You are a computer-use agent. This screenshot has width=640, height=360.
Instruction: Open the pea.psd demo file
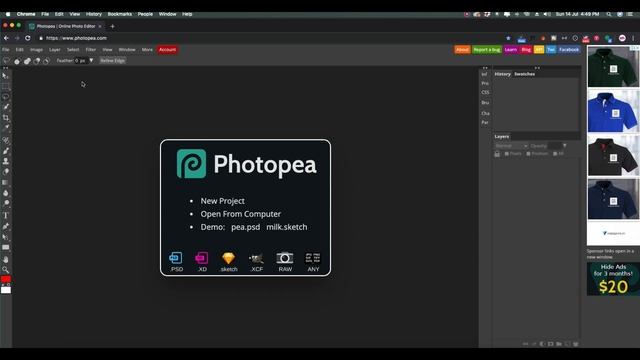[245, 227]
